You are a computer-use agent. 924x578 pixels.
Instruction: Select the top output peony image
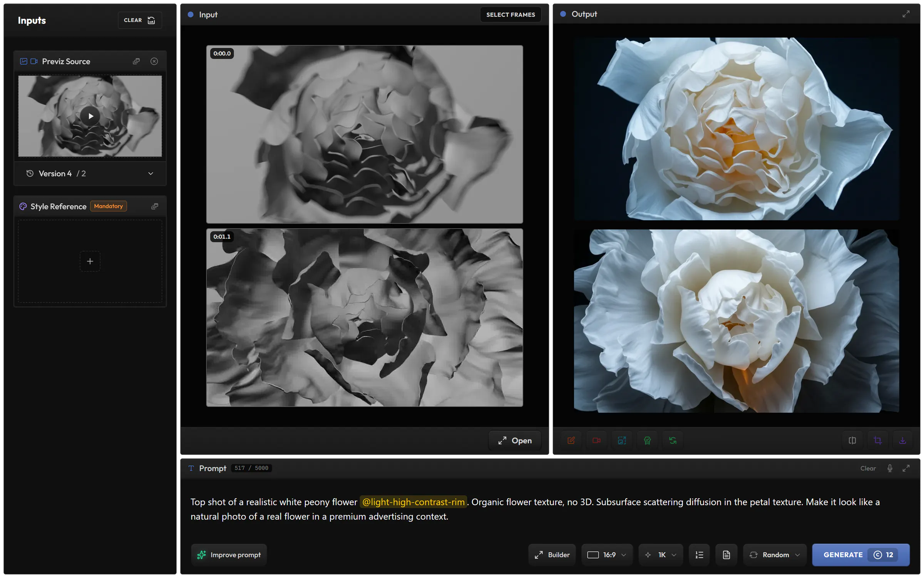pyautogui.click(x=736, y=129)
